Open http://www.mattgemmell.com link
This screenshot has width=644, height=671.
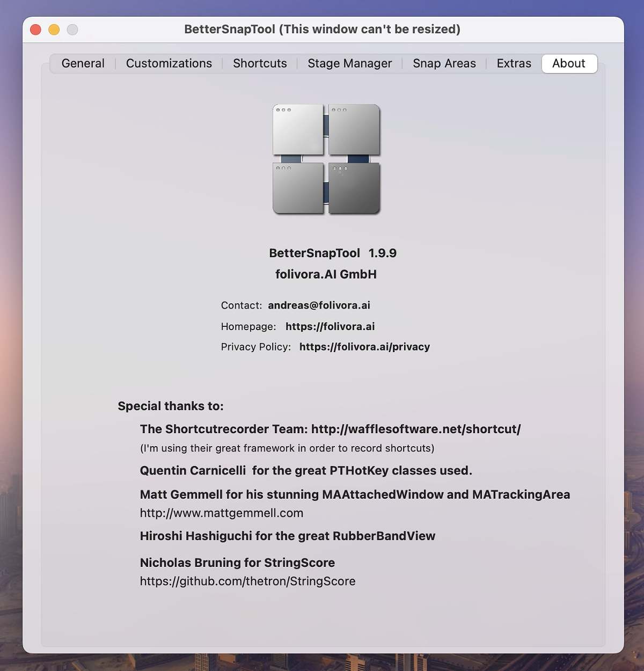[222, 513]
